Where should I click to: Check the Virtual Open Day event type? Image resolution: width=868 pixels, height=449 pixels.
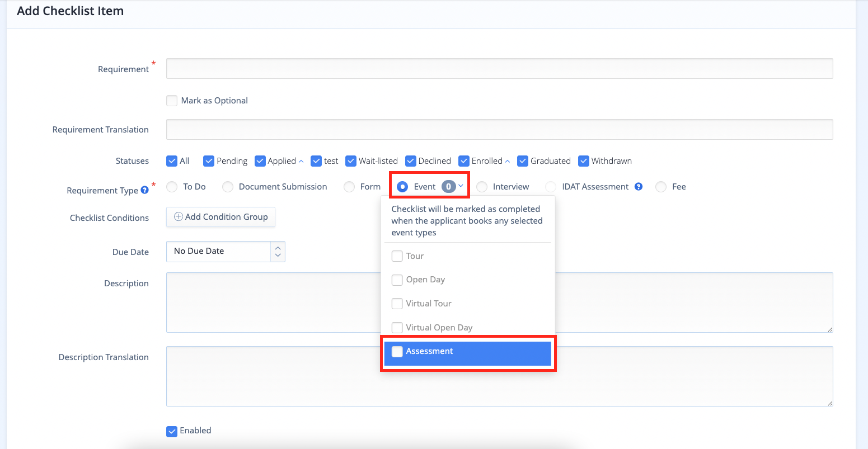[x=397, y=328]
